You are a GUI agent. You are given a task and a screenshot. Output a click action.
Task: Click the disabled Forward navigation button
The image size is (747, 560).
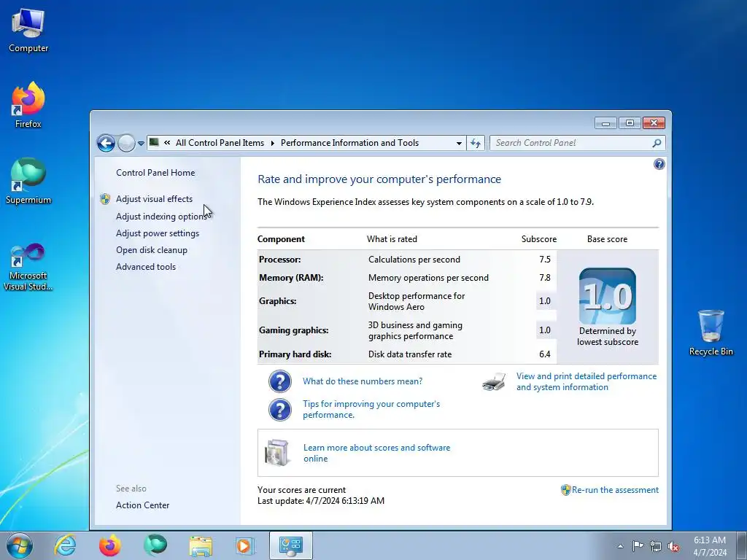point(126,143)
